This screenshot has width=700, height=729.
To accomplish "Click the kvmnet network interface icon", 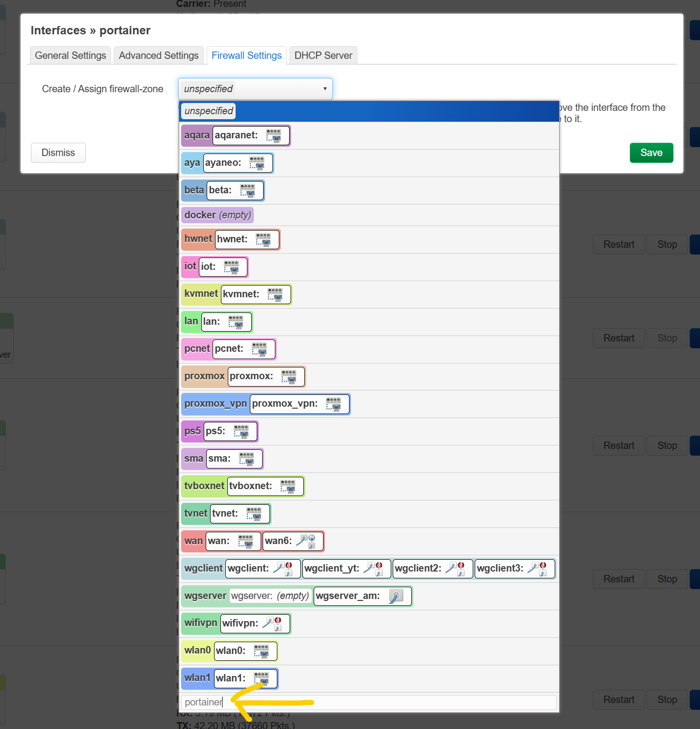I will tap(275, 294).
